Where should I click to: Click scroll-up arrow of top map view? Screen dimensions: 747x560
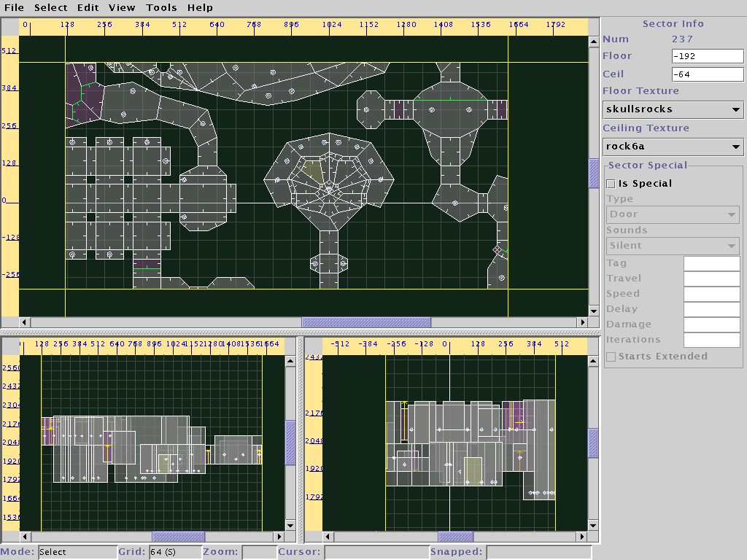[594, 43]
